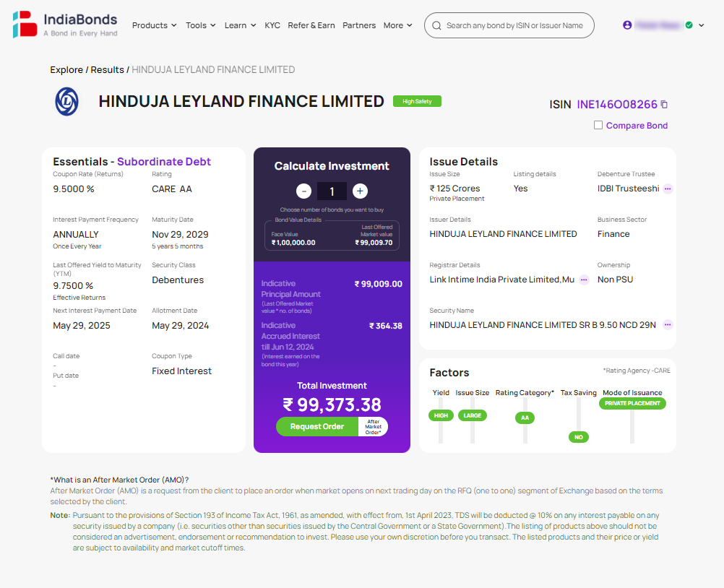Click the ISIN INE146O08266 text
724x588 pixels.
coord(617,104)
